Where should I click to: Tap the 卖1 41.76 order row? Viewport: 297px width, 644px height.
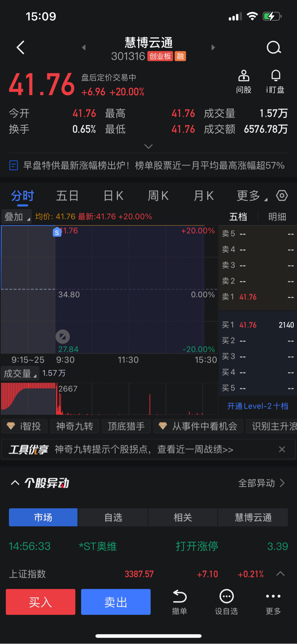pos(258,297)
